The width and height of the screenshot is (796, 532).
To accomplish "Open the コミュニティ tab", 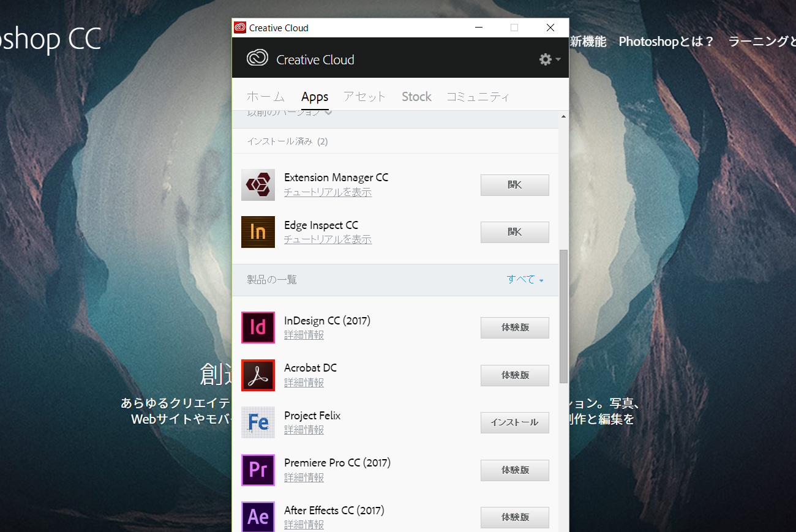I will pyautogui.click(x=478, y=97).
